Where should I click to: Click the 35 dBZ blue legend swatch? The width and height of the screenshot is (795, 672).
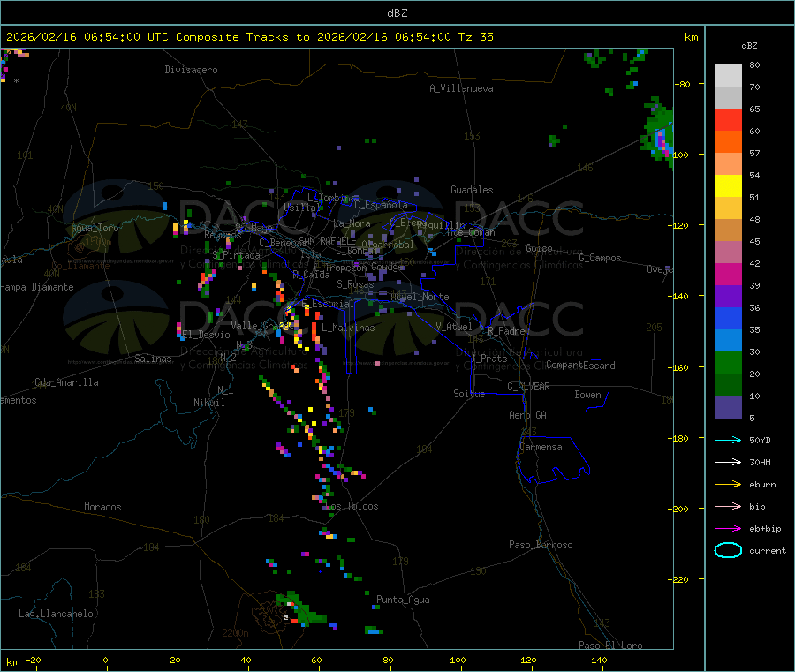(728, 318)
